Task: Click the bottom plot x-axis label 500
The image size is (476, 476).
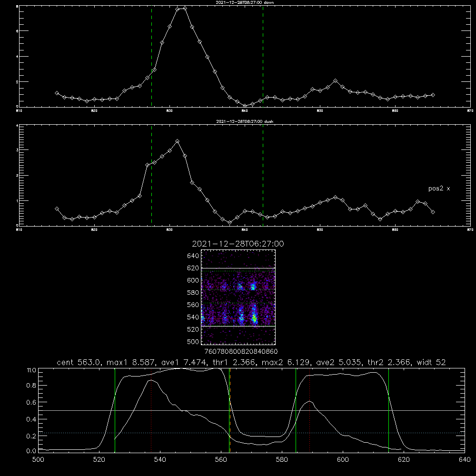Action: [38, 460]
